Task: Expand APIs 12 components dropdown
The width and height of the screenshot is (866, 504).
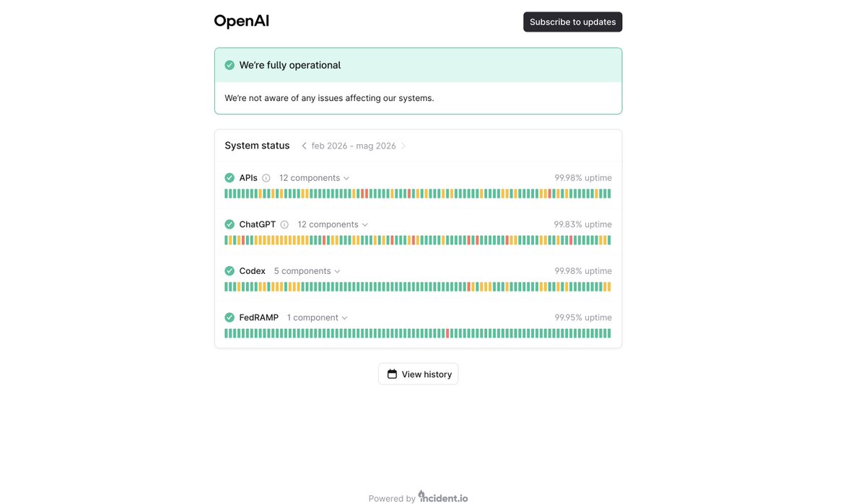Action: (x=315, y=178)
